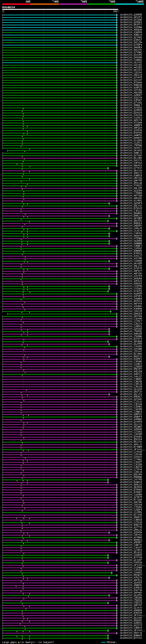Select the UniRef100_Q96XE9 label

point(131,314)
